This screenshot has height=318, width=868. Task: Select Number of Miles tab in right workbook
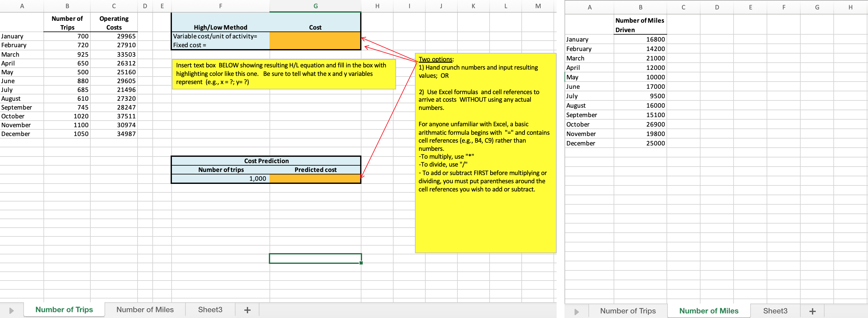click(x=709, y=310)
